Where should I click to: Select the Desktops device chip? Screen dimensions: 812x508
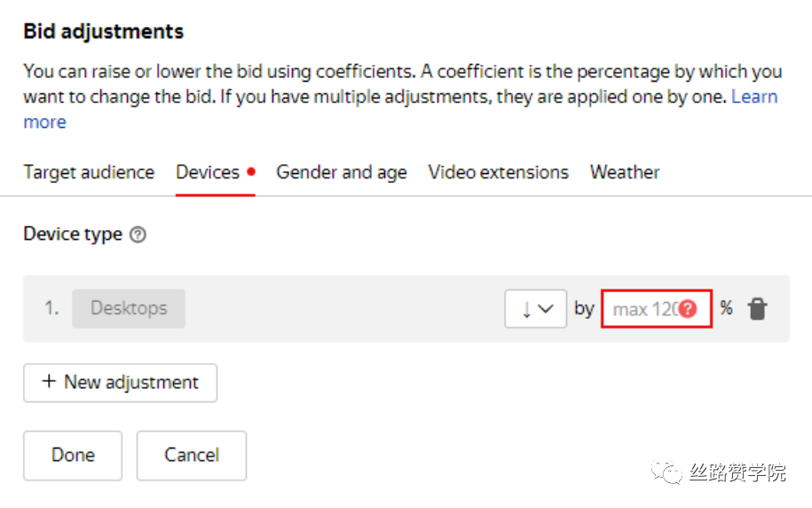129,308
